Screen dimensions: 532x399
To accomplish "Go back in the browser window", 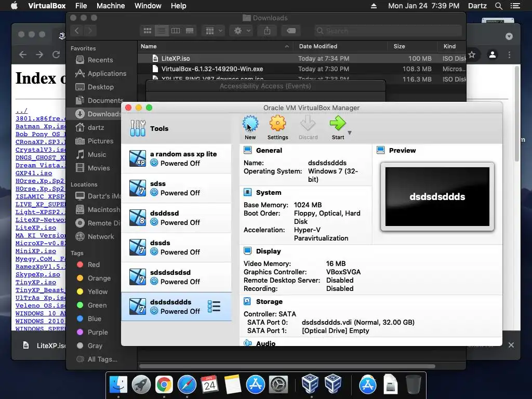I will click(23, 54).
